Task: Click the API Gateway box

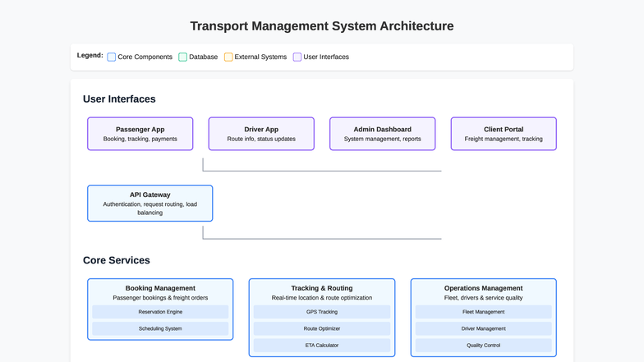Action: coord(149,204)
